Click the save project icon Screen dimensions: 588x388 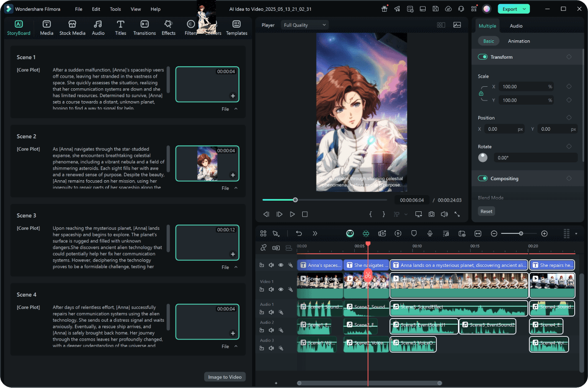(x=435, y=9)
